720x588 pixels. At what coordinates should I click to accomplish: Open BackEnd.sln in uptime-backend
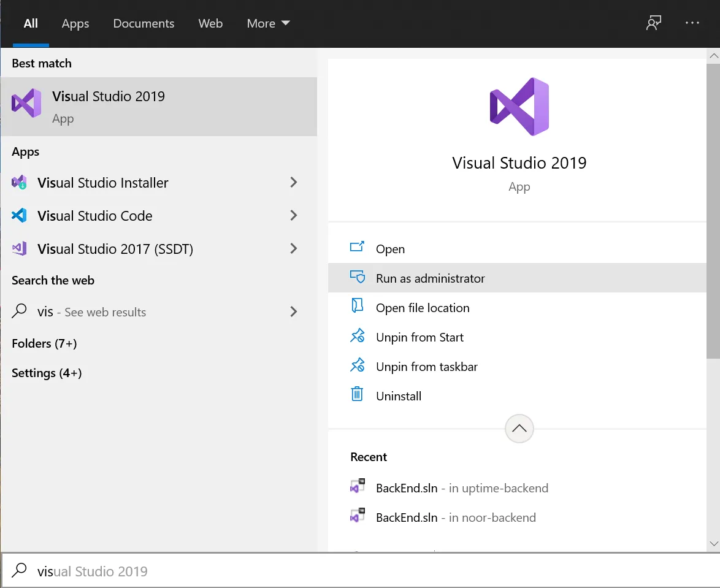point(461,488)
